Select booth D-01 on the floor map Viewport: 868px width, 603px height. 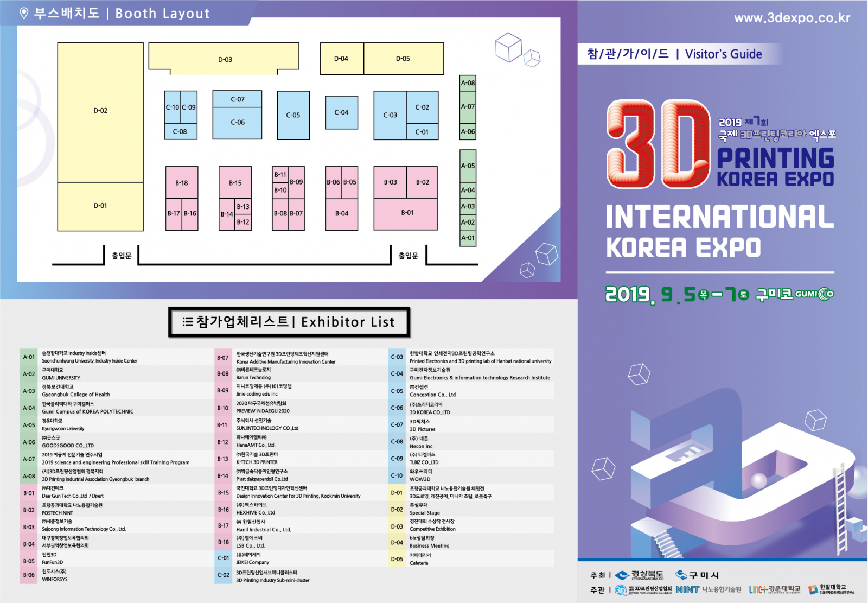(x=100, y=207)
